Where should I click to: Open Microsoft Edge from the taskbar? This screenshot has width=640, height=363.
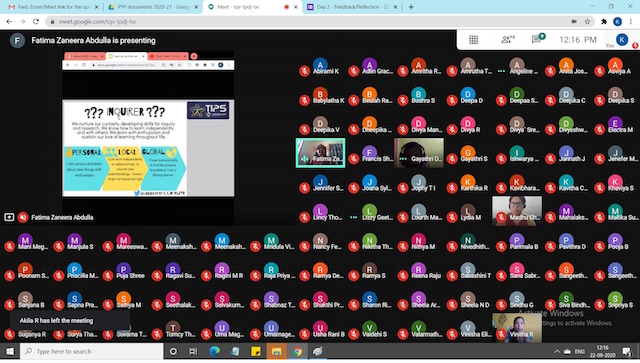(x=214, y=351)
